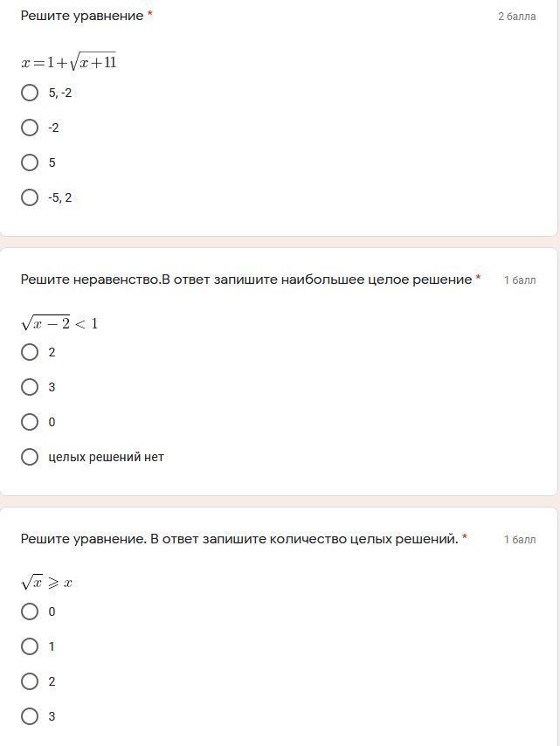Click the first "Решите уравнение" question title
Viewport: 560px width, 746px height.
pos(82,16)
